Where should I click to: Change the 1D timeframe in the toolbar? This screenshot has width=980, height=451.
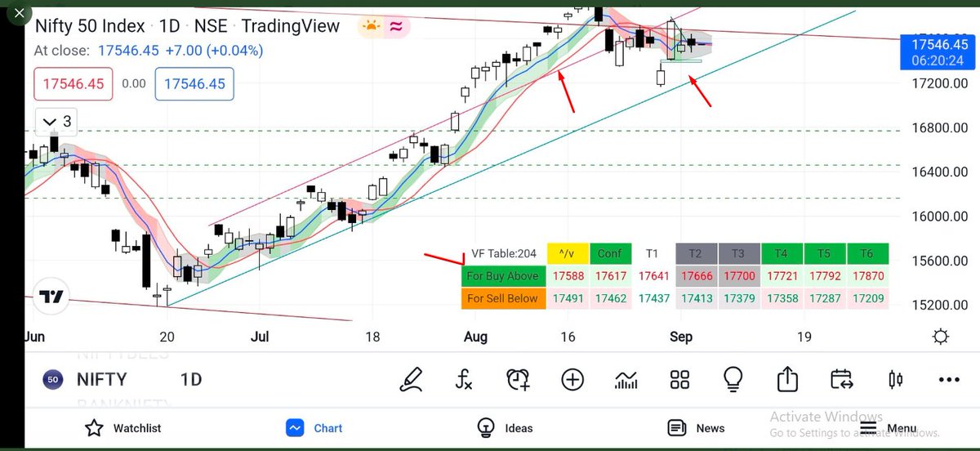(192, 379)
